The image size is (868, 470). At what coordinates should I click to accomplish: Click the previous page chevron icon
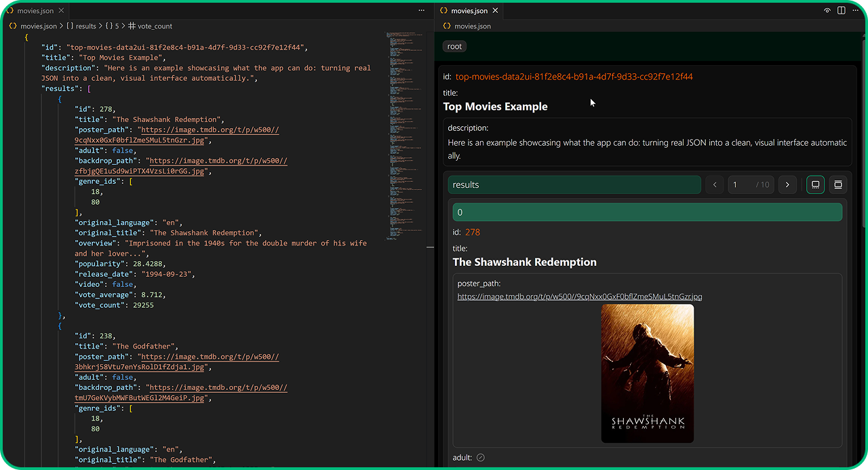tap(714, 184)
